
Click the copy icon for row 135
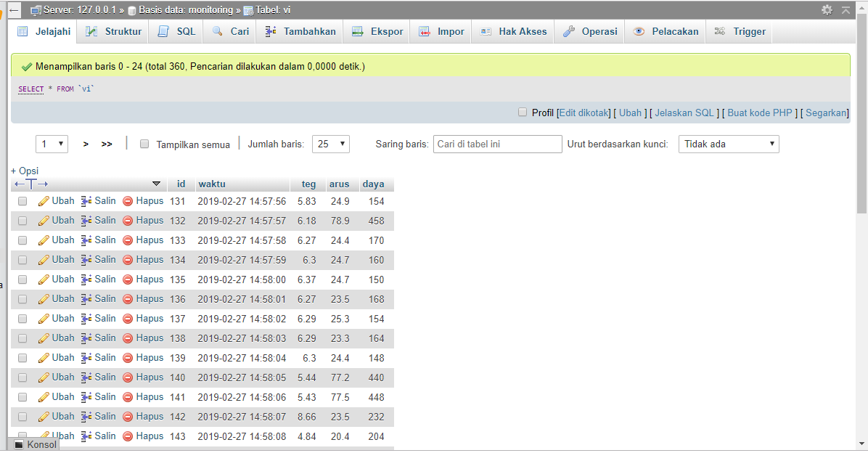(86, 279)
